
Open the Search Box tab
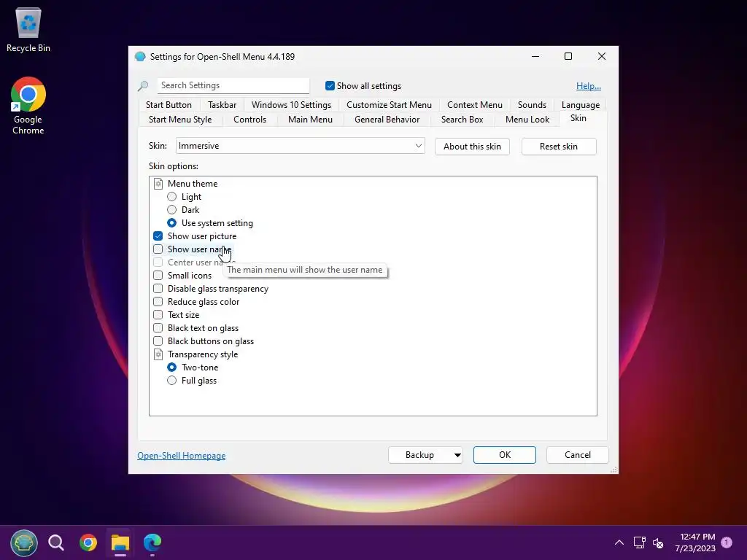[462, 120]
